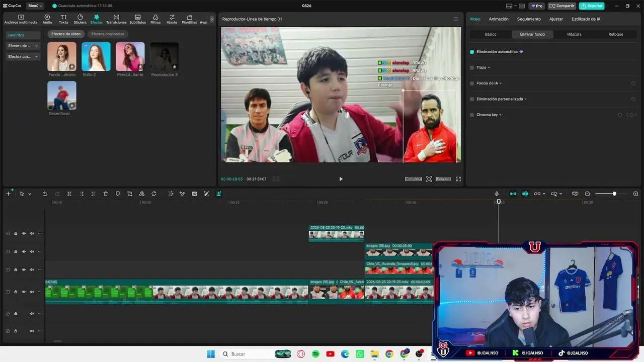Show more media toolbar tabs arrow
This screenshot has height=362, width=644.
pos(212,19)
